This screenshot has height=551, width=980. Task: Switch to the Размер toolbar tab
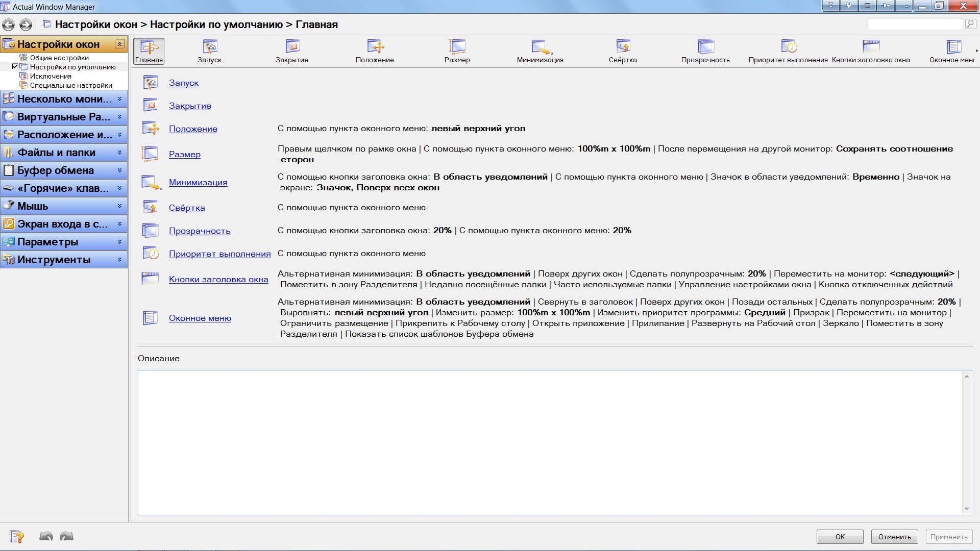457,51
